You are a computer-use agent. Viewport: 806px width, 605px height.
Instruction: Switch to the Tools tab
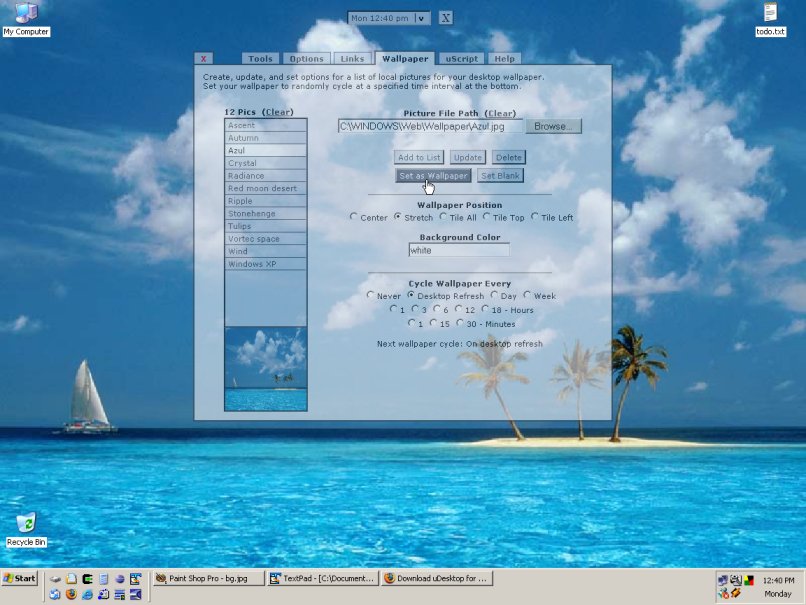pos(260,59)
